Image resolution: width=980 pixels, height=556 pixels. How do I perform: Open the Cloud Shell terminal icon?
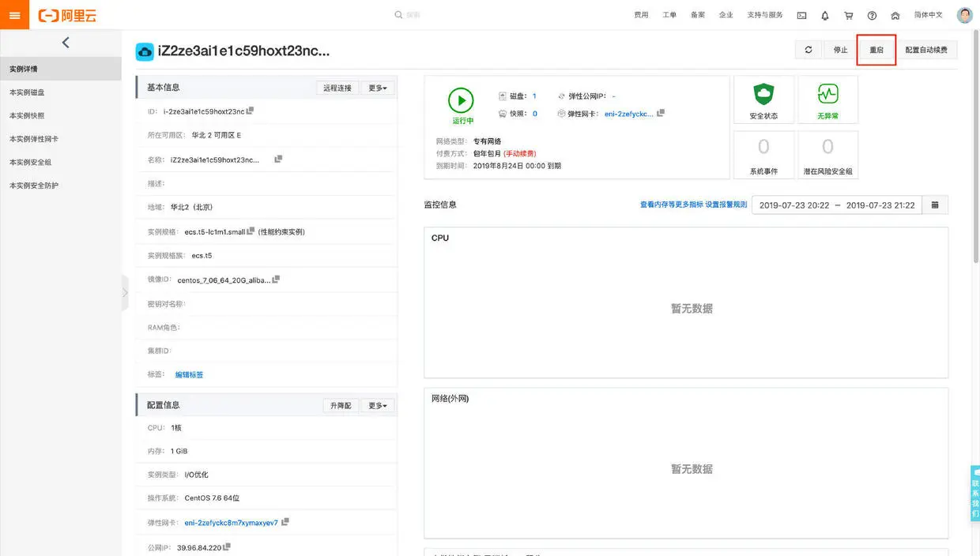pos(801,15)
